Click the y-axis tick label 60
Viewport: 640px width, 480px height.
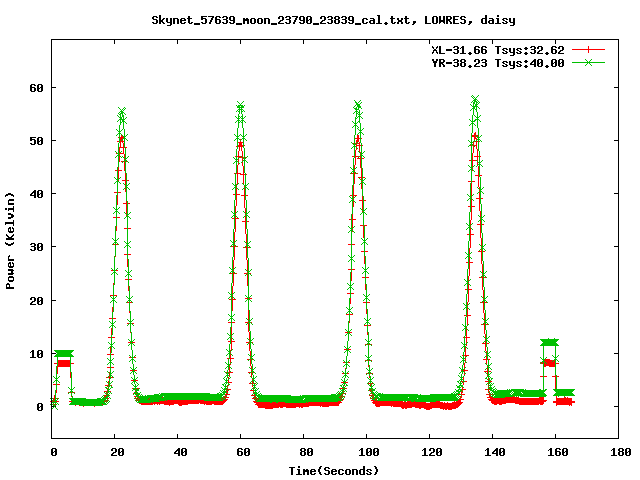click(36, 88)
